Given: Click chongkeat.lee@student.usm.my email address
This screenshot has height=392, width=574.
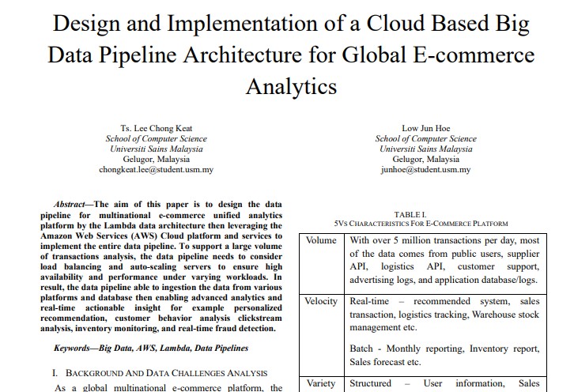Looking at the screenshot, I should [157, 169].
